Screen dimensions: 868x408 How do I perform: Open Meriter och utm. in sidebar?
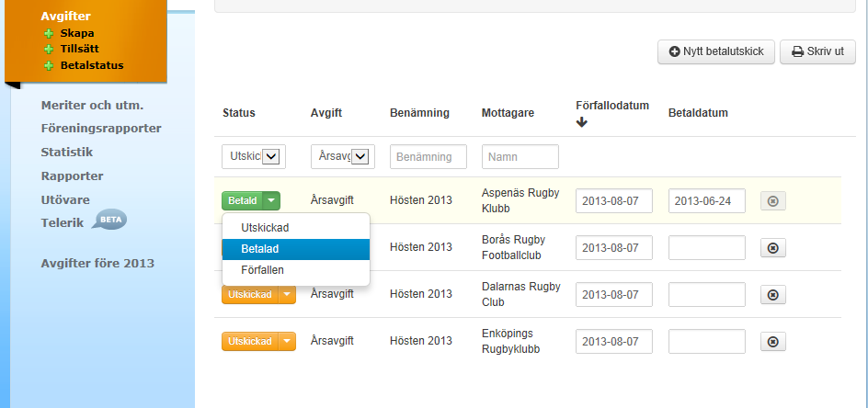click(92, 105)
